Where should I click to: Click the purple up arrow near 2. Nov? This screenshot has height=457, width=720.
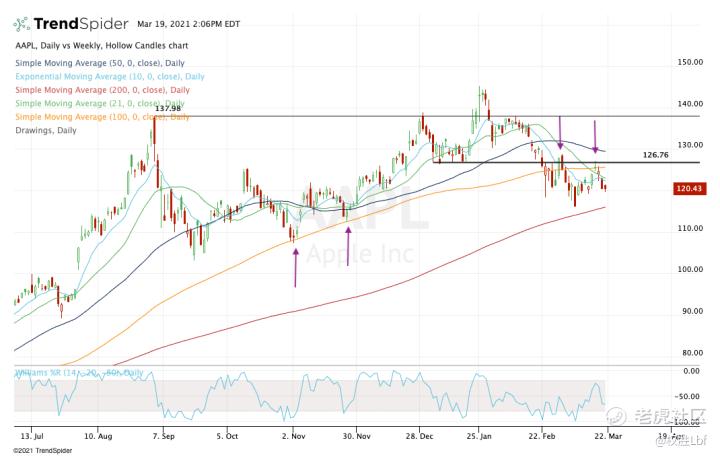click(x=295, y=268)
